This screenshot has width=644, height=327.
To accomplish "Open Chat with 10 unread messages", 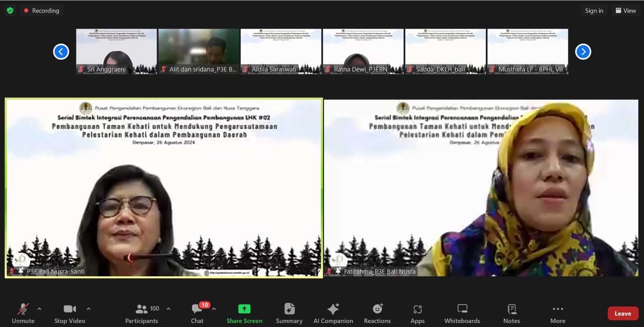I will (x=197, y=313).
